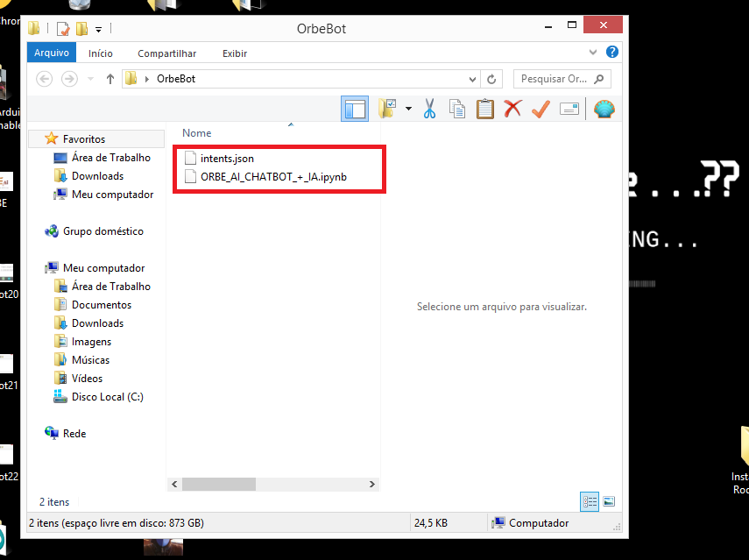Switch to the Início ribbon tab
The width and height of the screenshot is (749, 560).
101,53
